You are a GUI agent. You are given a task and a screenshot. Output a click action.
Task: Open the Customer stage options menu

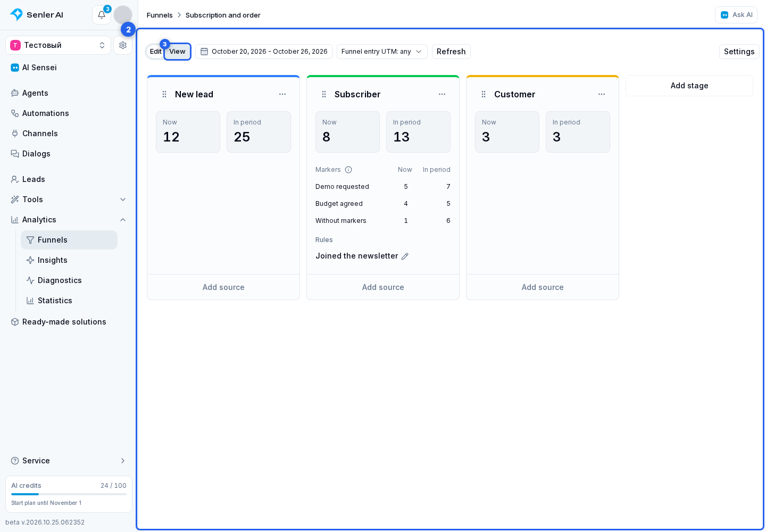click(x=602, y=94)
